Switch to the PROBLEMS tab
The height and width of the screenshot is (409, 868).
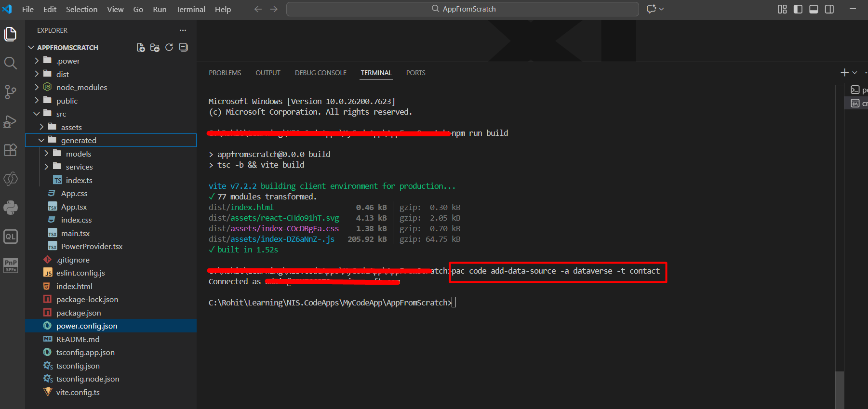(x=225, y=73)
